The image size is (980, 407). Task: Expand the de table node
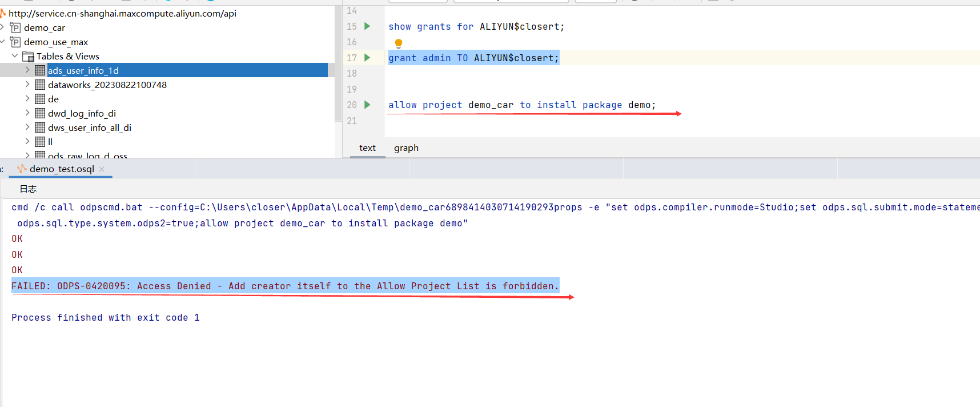pos(27,98)
